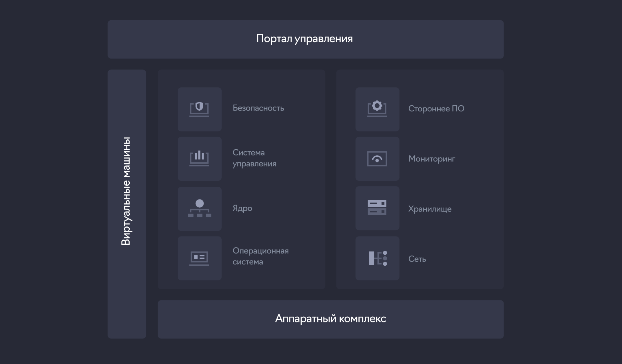Click the Безопасность text label
Screen dimensions: 622x364
[258, 108]
